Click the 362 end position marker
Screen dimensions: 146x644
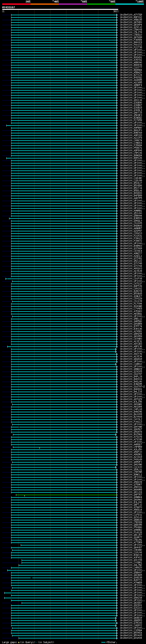[x=115, y=11]
